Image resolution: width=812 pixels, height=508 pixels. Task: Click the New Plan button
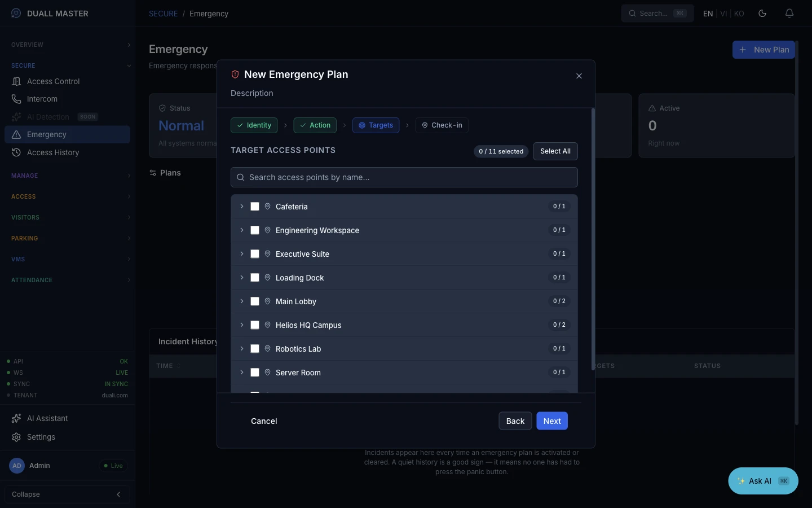(764, 50)
